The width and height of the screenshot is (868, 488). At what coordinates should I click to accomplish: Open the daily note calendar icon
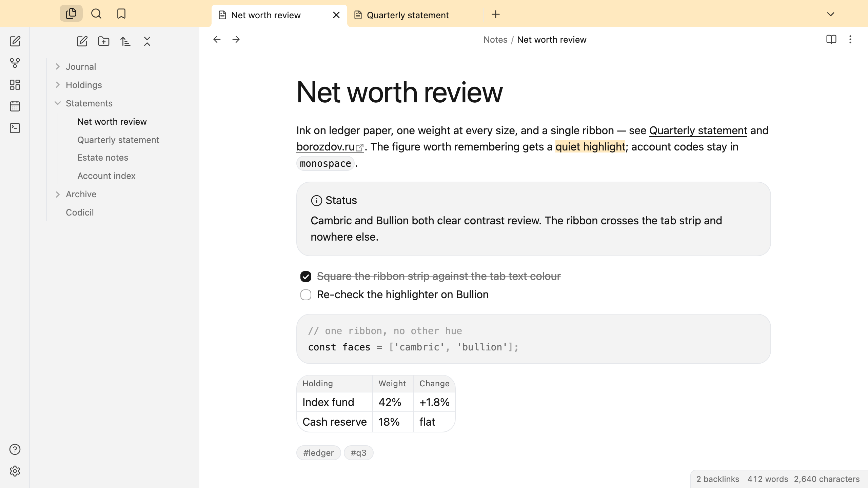(15, 106)
